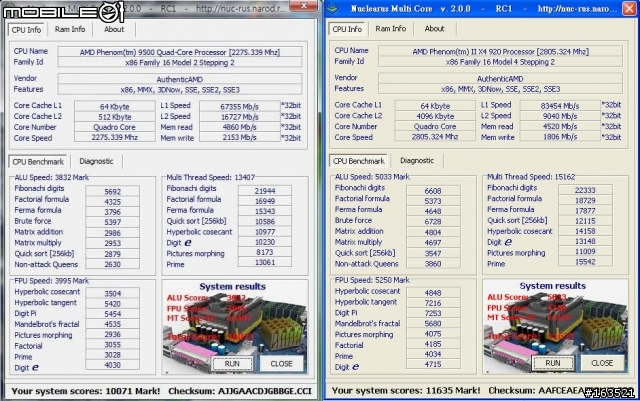
Task: Click the Pictures morphing value 11009
Action: point(585,251)
